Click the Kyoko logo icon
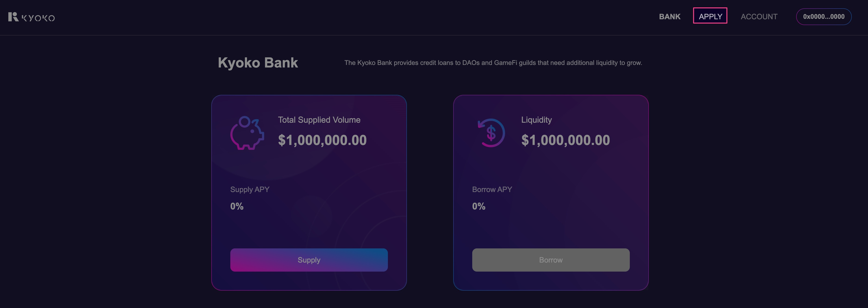868x308 pixels. click(13, 17)
